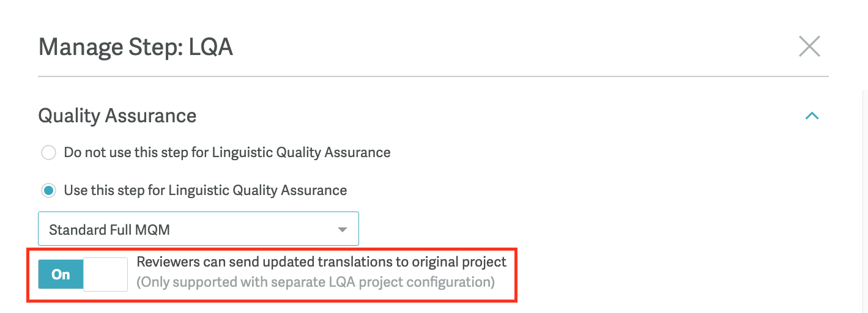Click the white knob of the On switch

105,274
